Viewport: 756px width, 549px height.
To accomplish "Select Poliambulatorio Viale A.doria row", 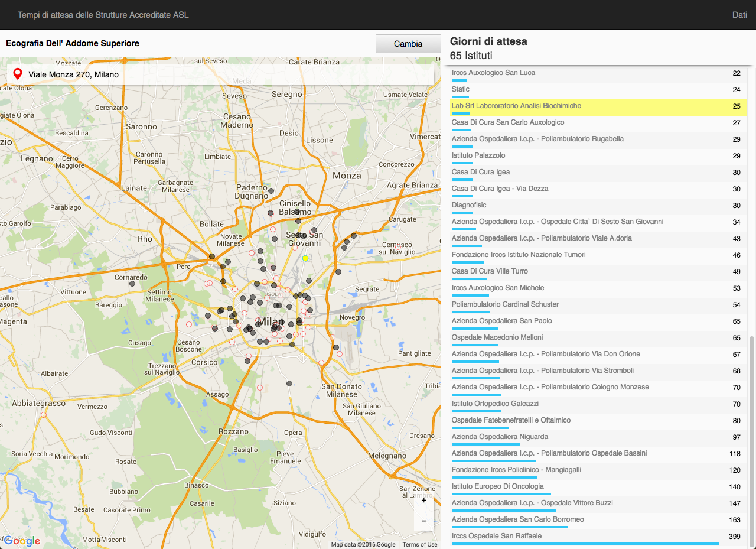I will 599,239.
